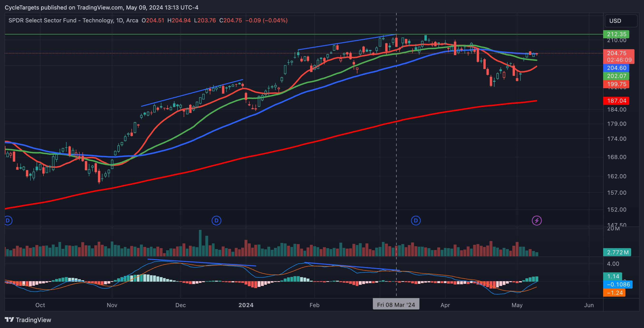Click the 174.00 price scale label
The width and height of the screenshot is (644, 328).
click(x=617, y=139)
